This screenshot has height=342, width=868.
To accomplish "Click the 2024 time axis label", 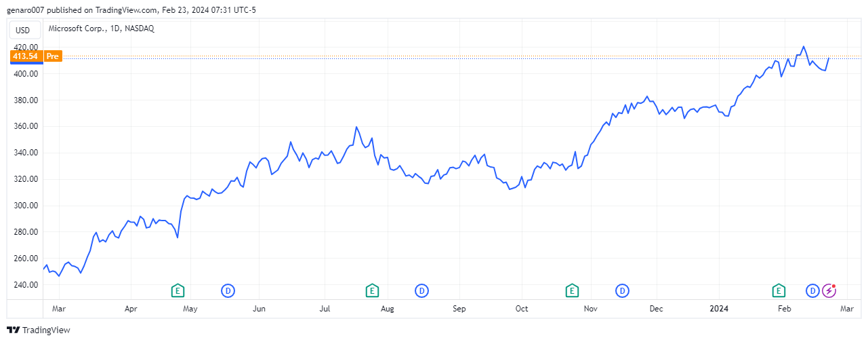I will pos(719,309).
